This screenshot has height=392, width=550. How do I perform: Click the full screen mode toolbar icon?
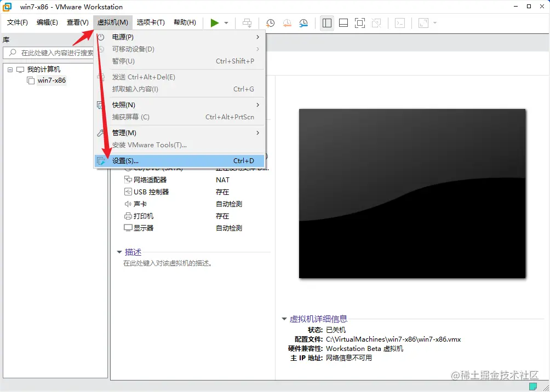click(360, 23)
